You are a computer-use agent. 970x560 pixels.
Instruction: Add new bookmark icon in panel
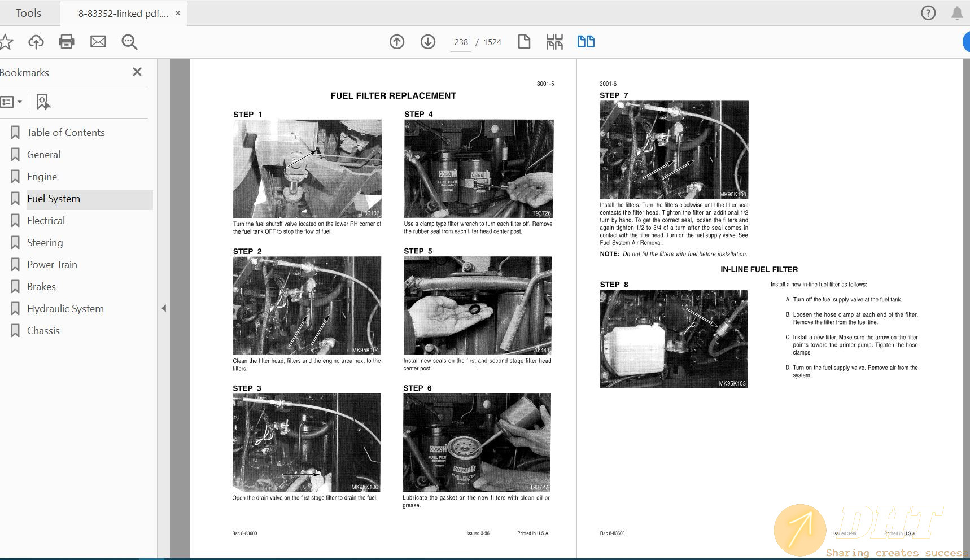[43, 102]
